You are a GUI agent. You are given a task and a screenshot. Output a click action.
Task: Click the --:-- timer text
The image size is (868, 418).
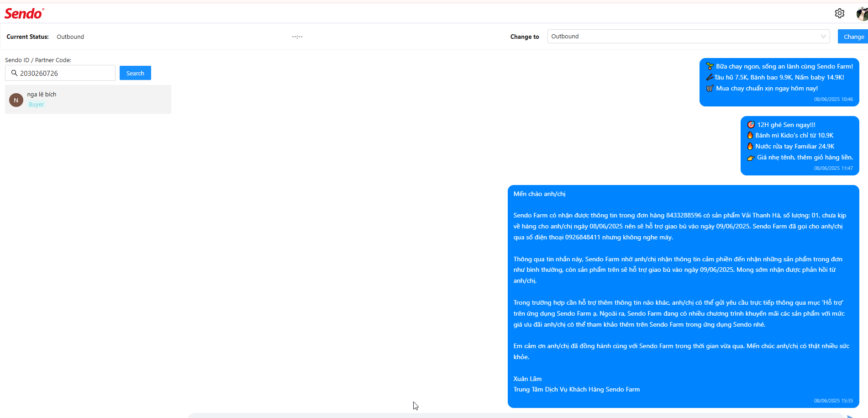pyautogui.click(x=297, y=37)
